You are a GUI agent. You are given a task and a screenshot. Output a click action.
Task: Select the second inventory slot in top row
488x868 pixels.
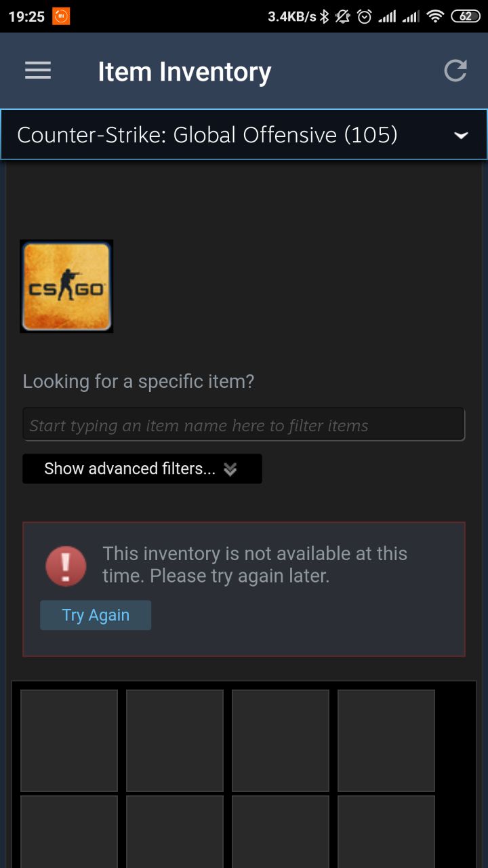[175, 741]
